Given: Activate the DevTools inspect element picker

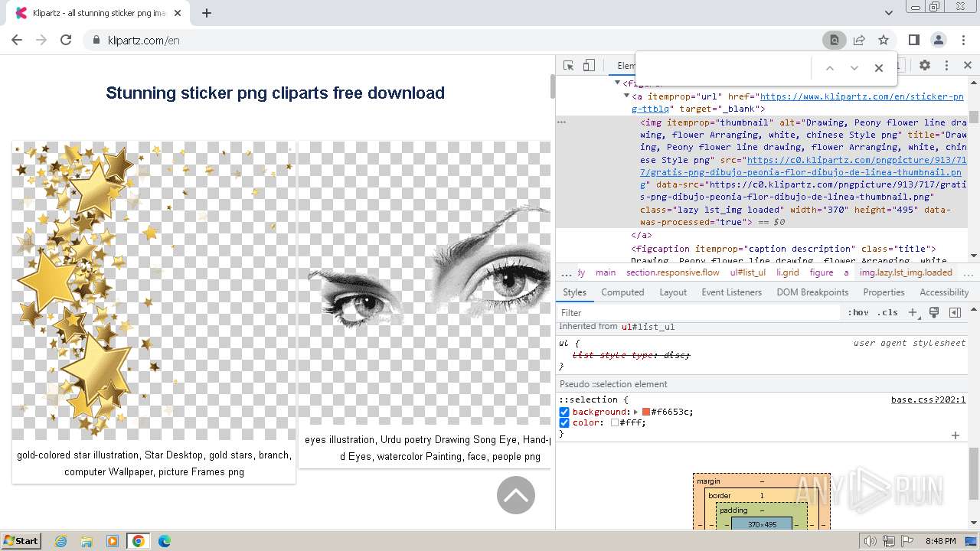Looking at the screenshot, I should (569, 66).
